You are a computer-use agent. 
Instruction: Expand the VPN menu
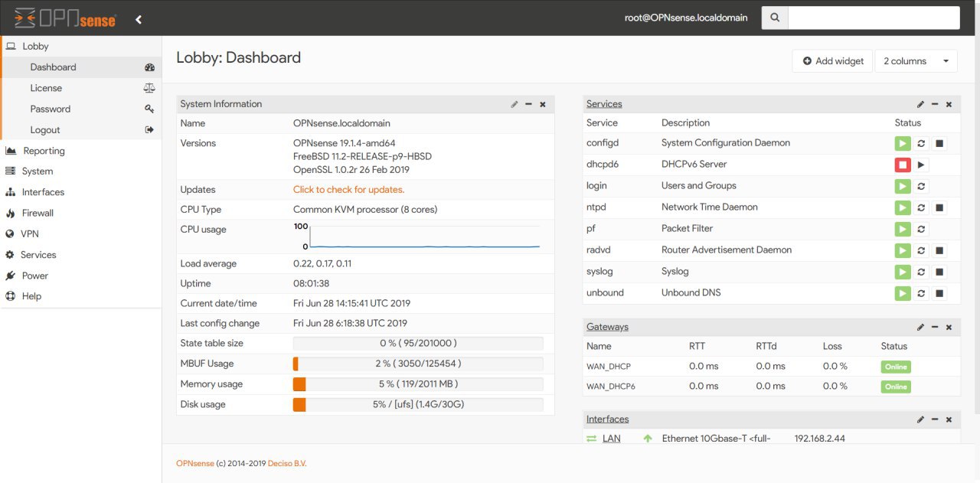pyautogui.click(x=81, y=233)
